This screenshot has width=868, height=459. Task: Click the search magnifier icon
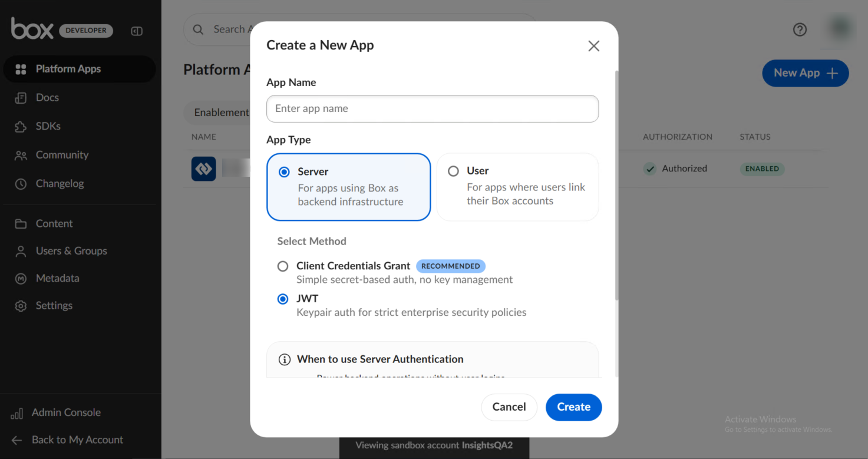click(199, 29)
